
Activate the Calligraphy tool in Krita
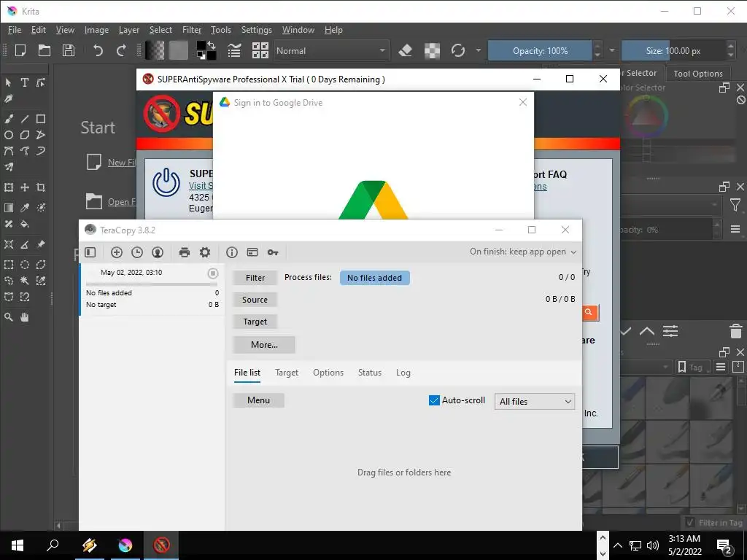[x=9, y=99]
